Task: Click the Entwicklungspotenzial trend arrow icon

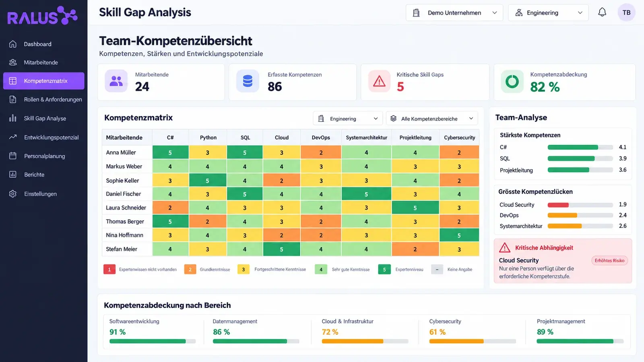Action: (x=13, y=137)
